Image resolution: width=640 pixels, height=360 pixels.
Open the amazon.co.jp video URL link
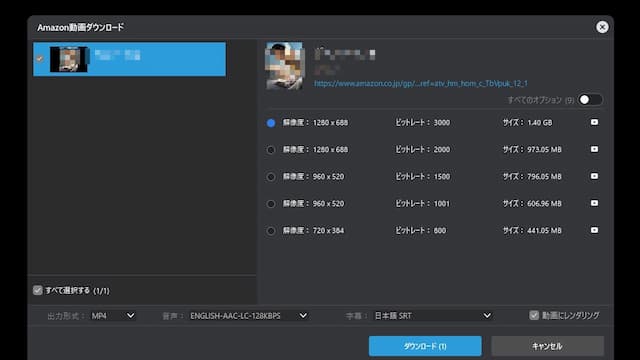tap(420, 83)
